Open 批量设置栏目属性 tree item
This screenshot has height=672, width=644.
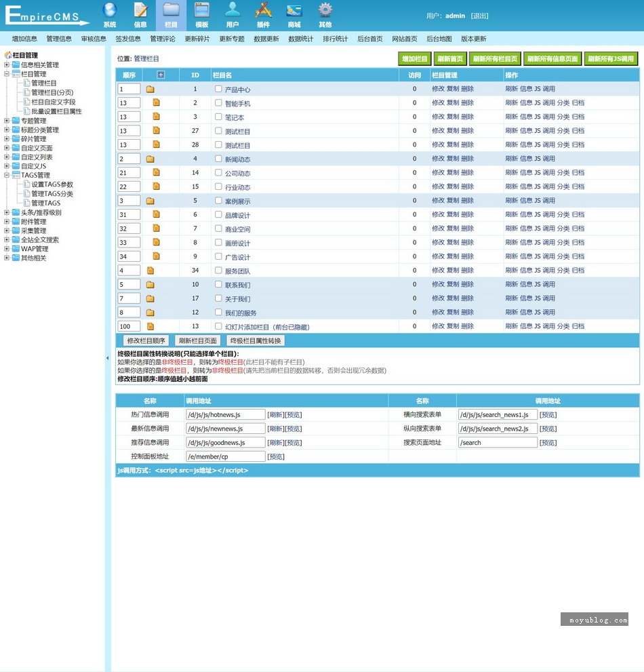pos(56,111)
